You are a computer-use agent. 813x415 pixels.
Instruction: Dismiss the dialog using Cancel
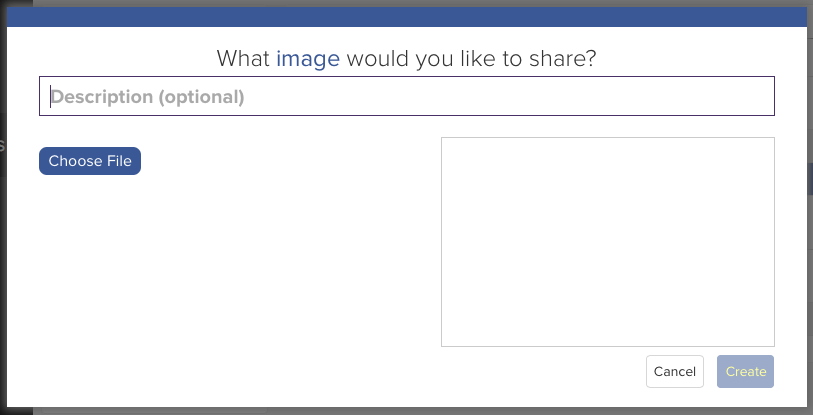click(x=675, y=371)
